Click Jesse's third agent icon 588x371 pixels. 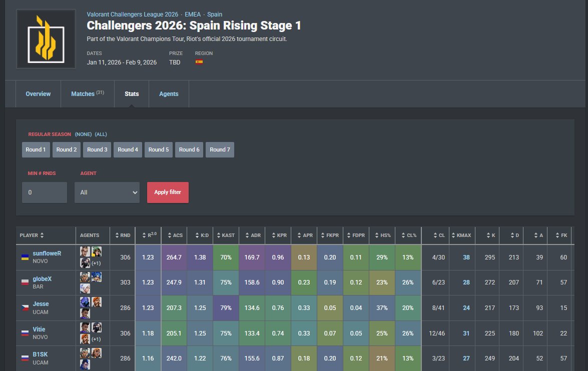(x=85, y=313)
